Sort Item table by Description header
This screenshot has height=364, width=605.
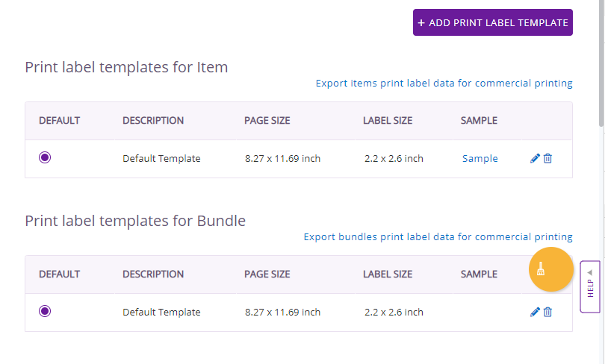click(153, 121)
